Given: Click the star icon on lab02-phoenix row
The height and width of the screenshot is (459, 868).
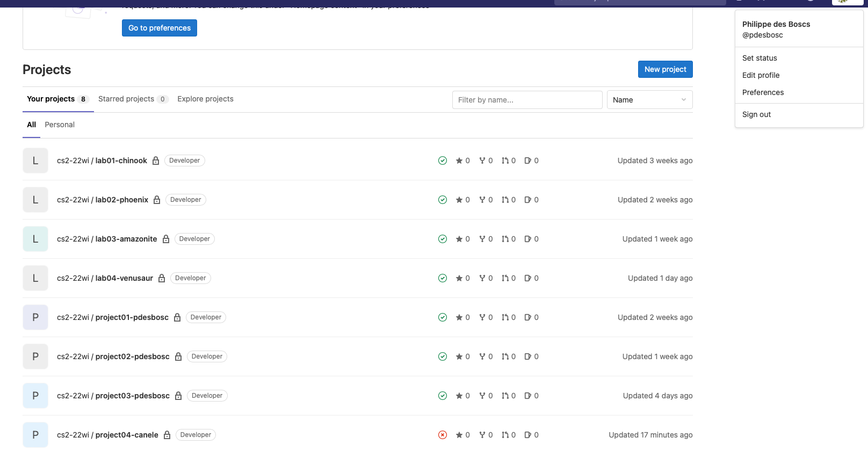Looking at the screenshot, I should coord(459,200).
